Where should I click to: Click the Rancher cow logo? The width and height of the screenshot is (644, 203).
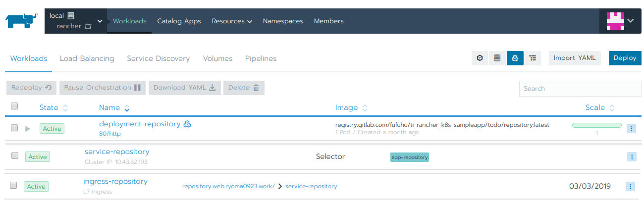(22, 21)
